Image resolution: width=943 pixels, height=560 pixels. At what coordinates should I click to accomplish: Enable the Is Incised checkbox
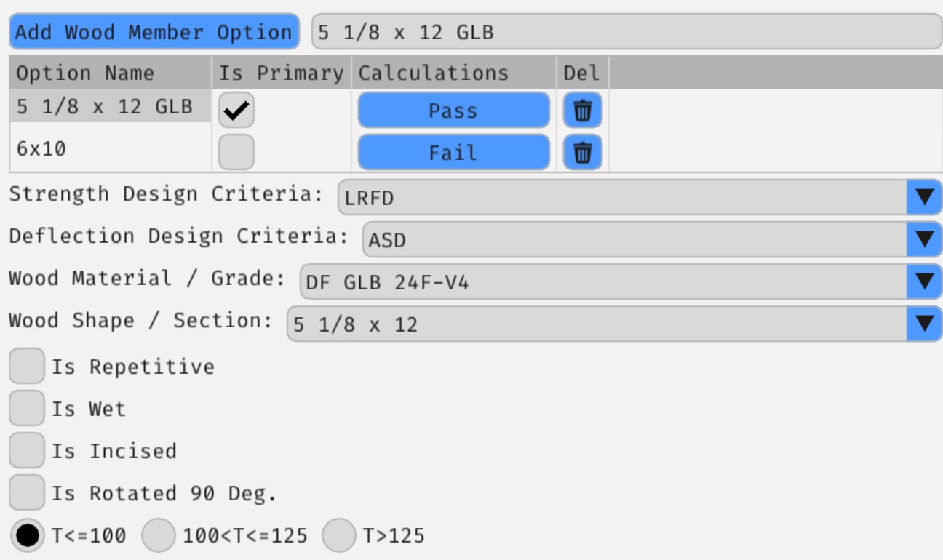tap(26, 449)
